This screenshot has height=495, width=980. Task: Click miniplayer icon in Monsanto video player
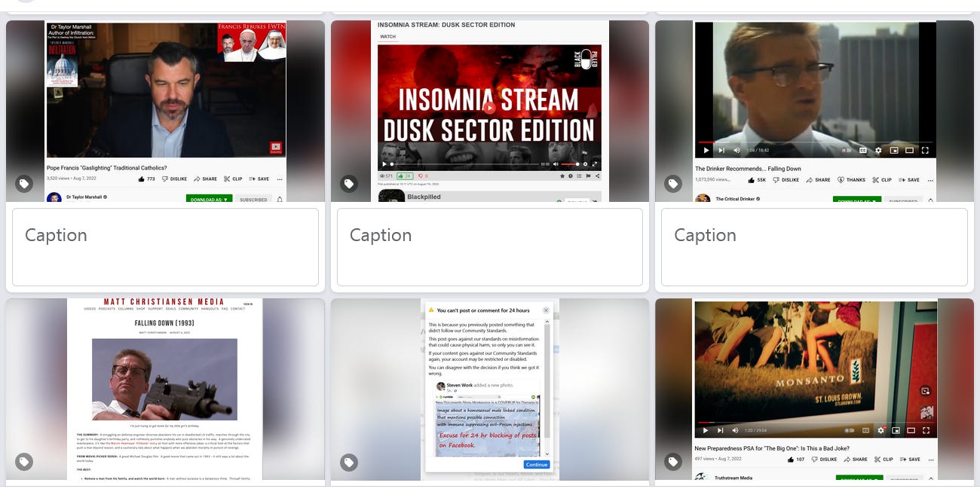[x=896, y=430]
